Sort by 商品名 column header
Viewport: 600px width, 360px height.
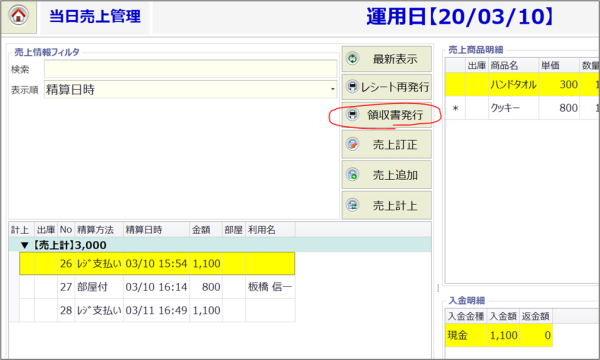click(514, 65)
